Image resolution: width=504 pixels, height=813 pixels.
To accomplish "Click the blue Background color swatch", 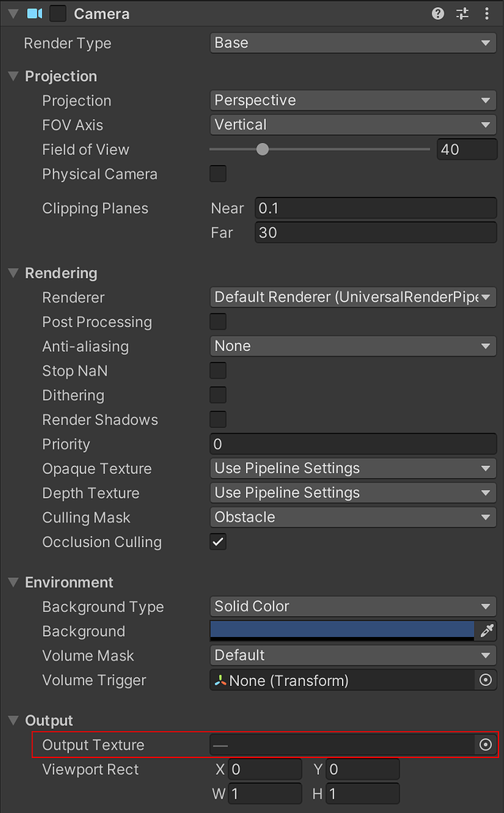I will coord(342,630).
